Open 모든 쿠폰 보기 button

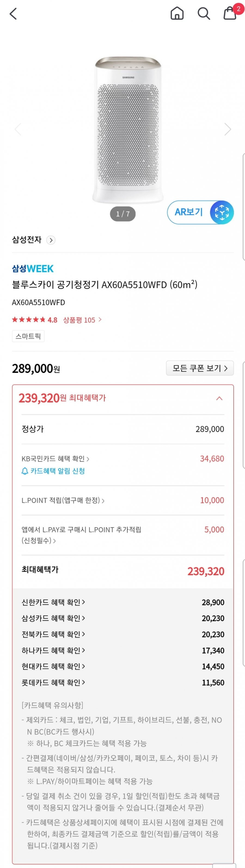200,368
